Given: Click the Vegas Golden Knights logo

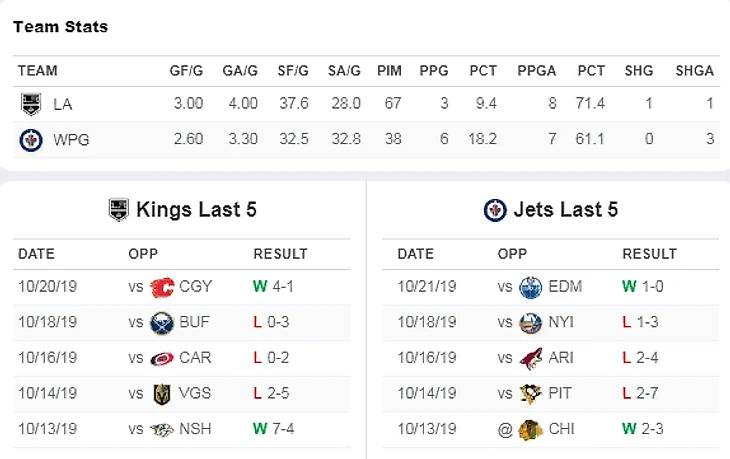Looking at the screenshot, I should 162,395.
